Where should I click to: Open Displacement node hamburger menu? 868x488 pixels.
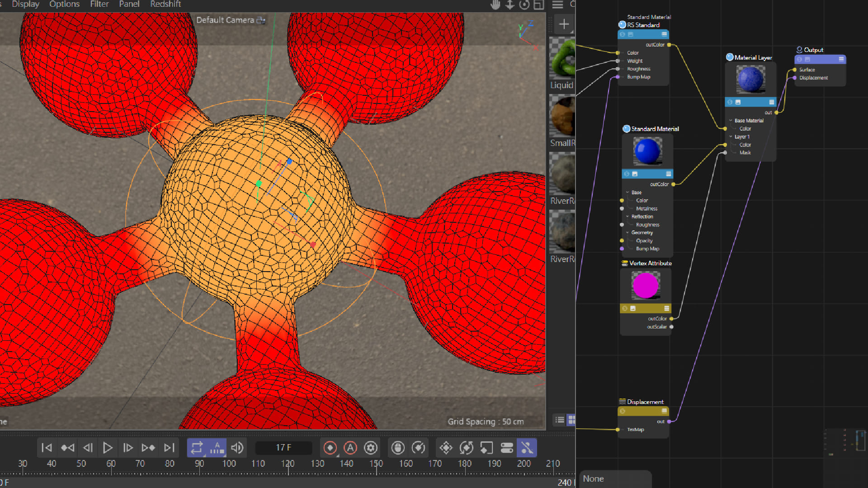tap(664, 411)
